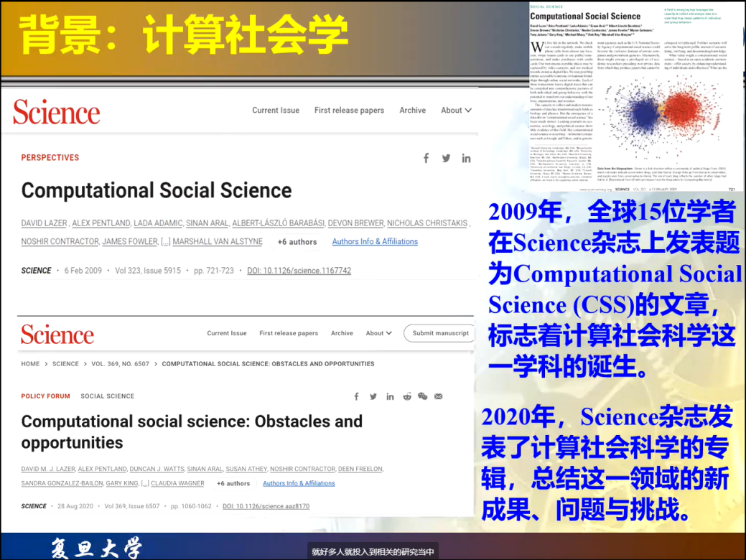Go to HOME in the breadcrumb trail
746x560 pixels.
[30, 364]
